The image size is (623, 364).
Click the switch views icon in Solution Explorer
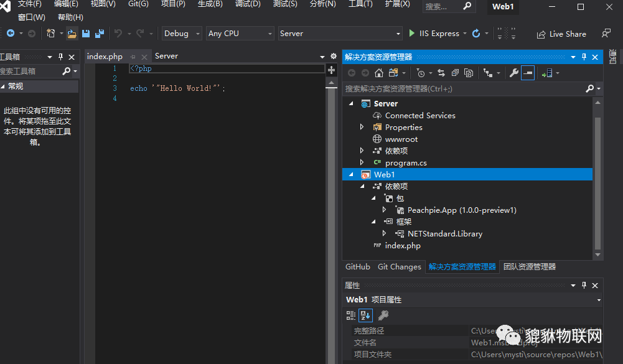coord(393,73)
